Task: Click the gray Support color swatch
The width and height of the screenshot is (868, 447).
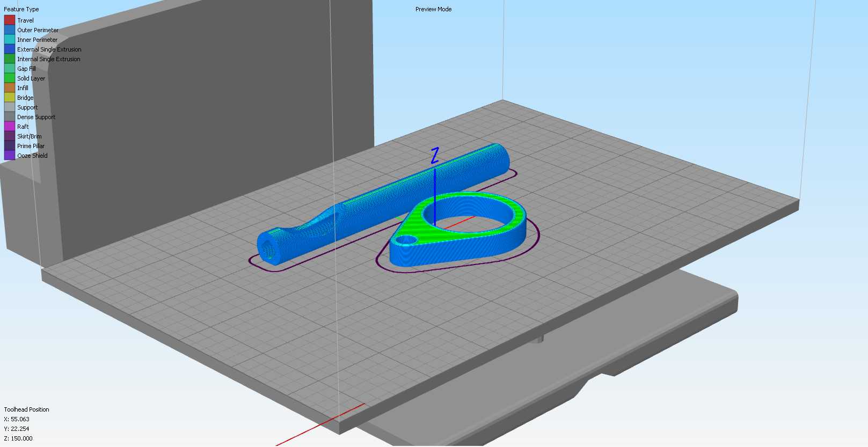Action: [x=10, y=107]
